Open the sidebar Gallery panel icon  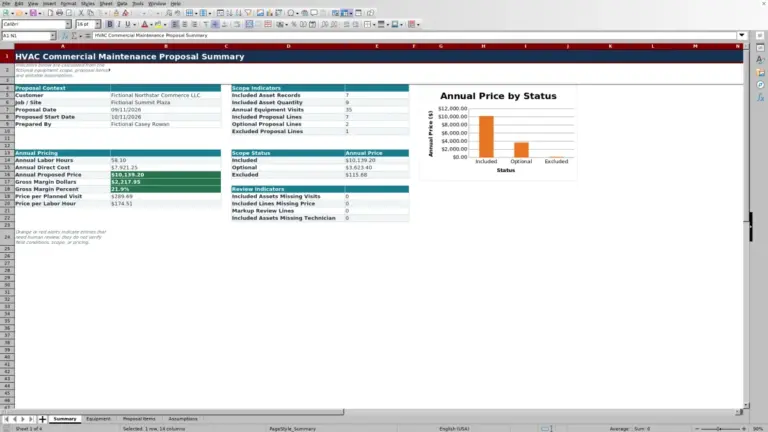pos(760,72)
